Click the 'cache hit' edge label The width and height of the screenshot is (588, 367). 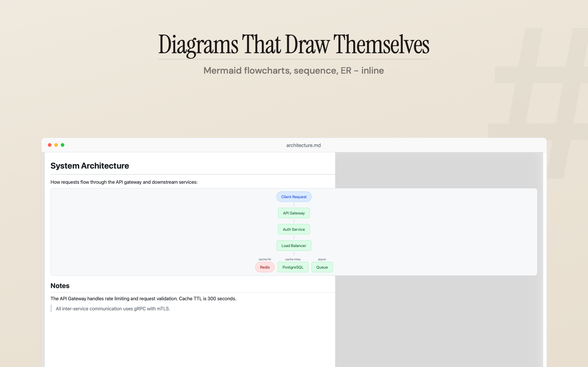tap(265, 259)
